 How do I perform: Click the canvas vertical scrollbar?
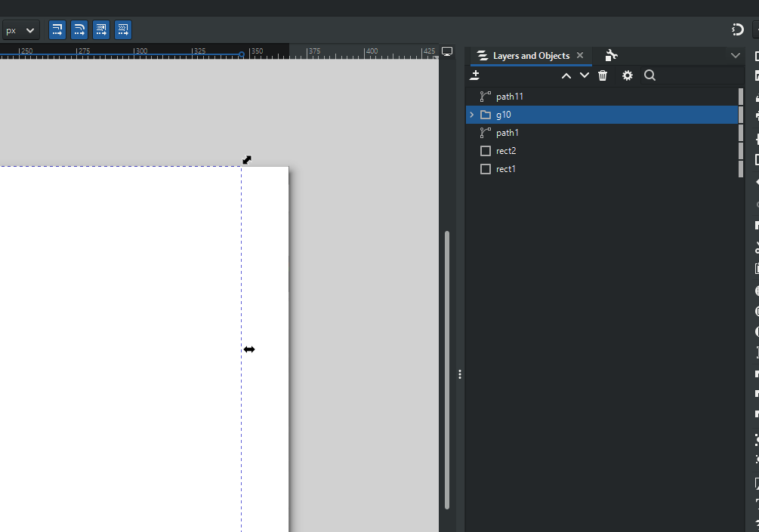[x=447, y=370]
